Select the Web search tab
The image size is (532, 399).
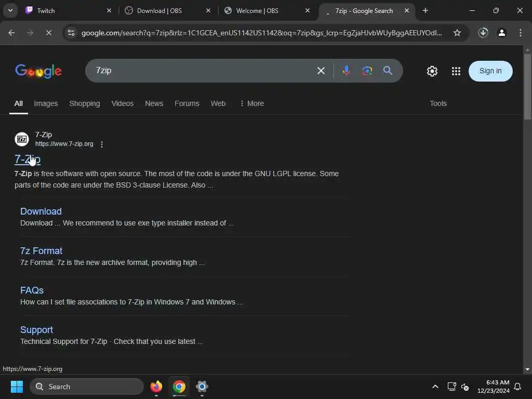218,103
